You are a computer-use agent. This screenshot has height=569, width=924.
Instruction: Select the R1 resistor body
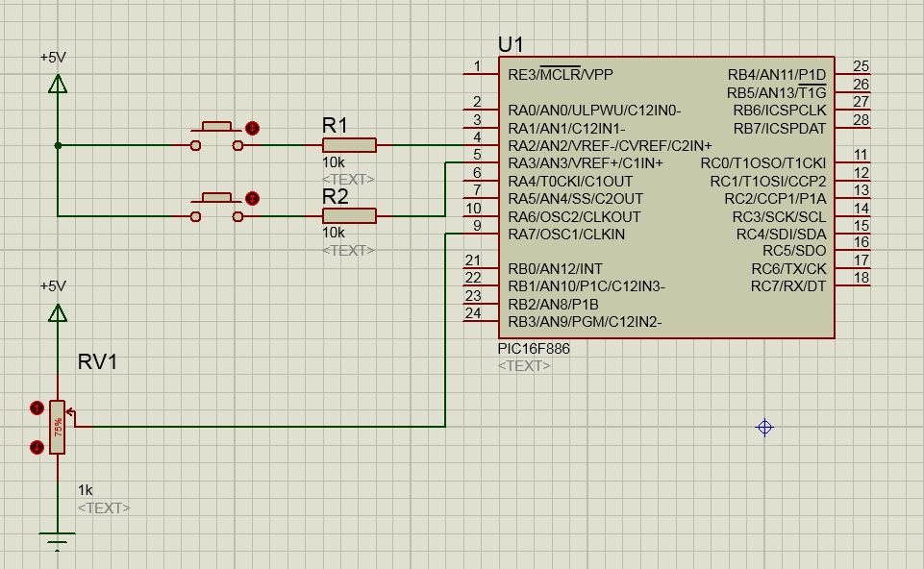(x=349, y=145)
